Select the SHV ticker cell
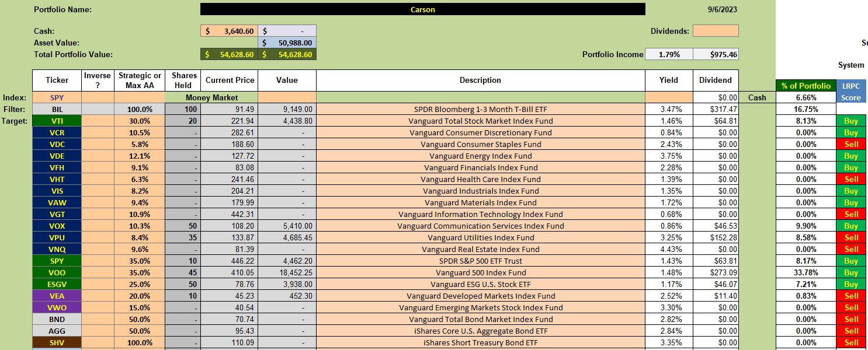 pyautogui.click(x=57, y=342)
